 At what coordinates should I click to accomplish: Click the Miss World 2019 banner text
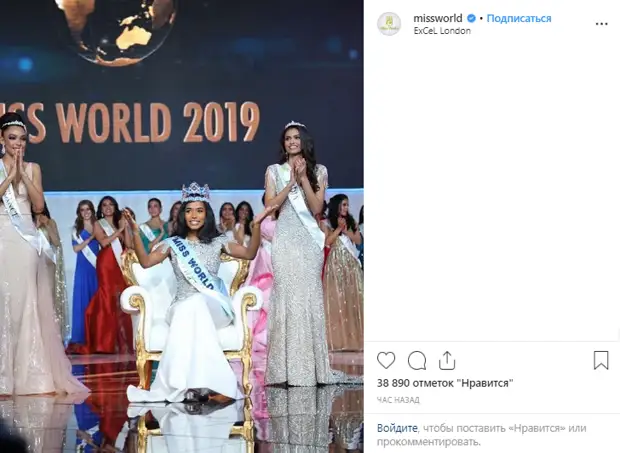click(130, 122)
